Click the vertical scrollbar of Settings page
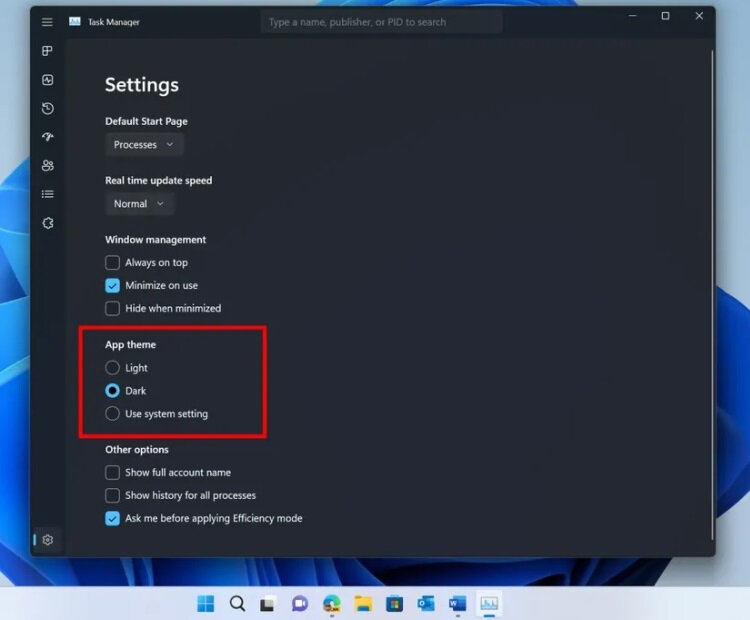Screen dimensions: 750x620 pos(711,294)
